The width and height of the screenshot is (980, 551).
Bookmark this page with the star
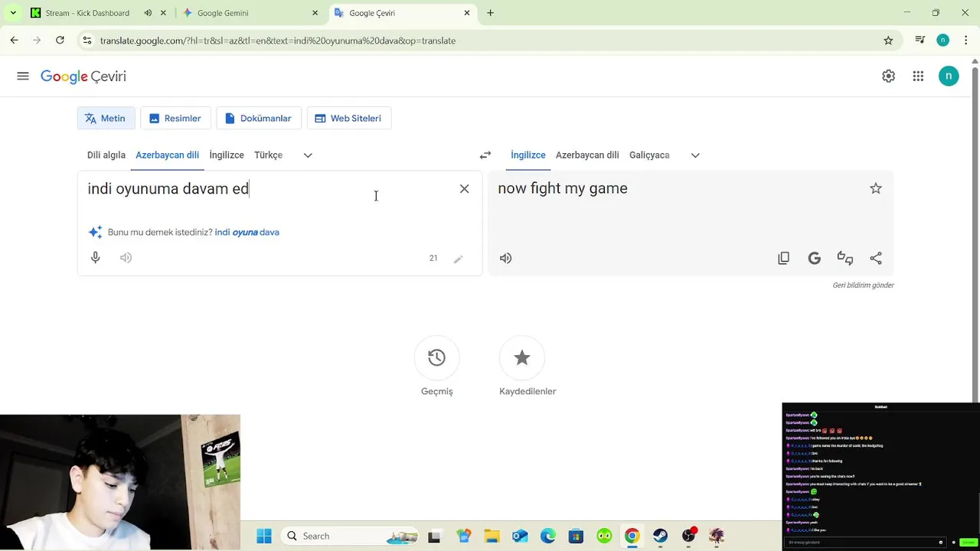888,41
